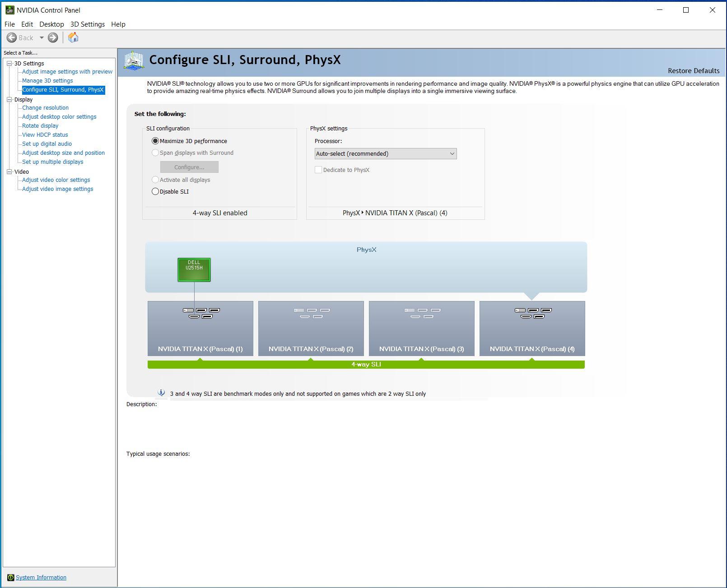Open Adjust video image settings
The image size is (727, 588).
[x=58, y=189]
